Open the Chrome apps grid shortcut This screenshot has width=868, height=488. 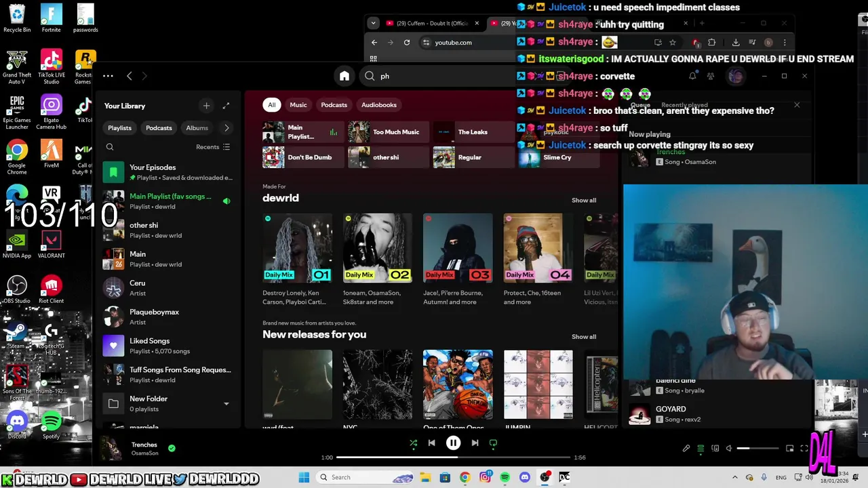[x=374, y=59]
